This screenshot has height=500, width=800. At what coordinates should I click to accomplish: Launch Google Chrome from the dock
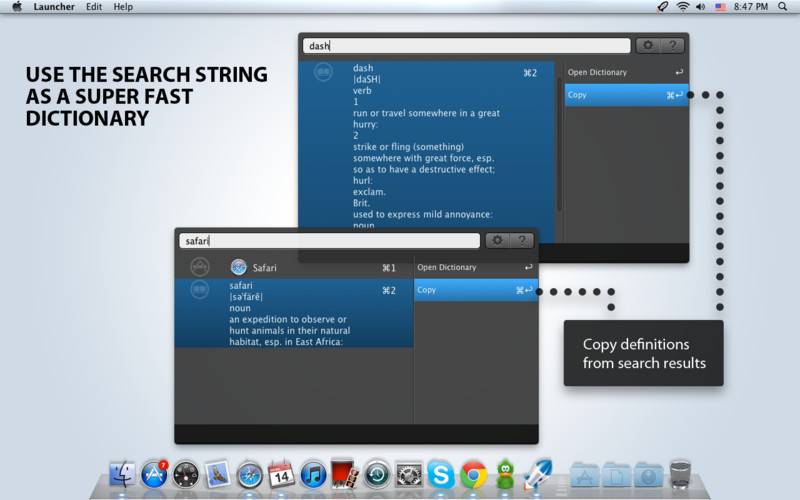[473, 475]
